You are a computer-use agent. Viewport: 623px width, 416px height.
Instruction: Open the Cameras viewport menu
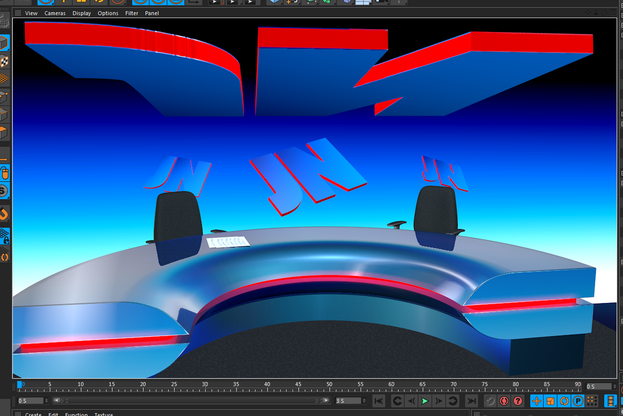pos(54,13)
